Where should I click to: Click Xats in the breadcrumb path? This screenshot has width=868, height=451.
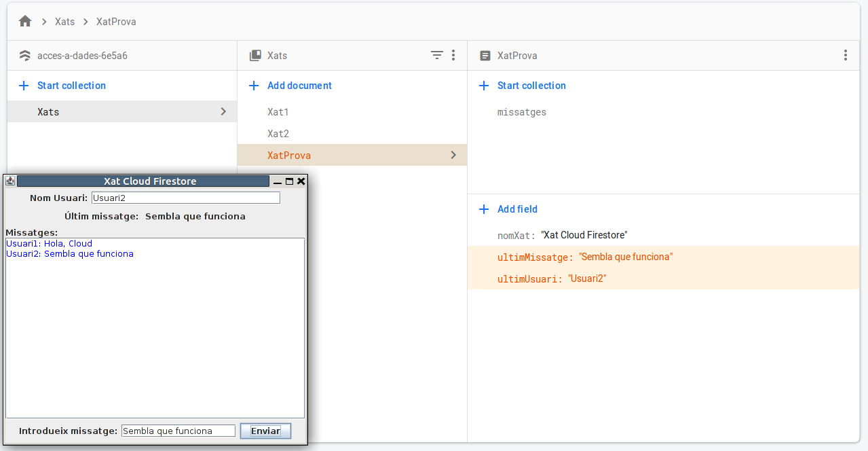pyautogui.click(x=64, y=22)
